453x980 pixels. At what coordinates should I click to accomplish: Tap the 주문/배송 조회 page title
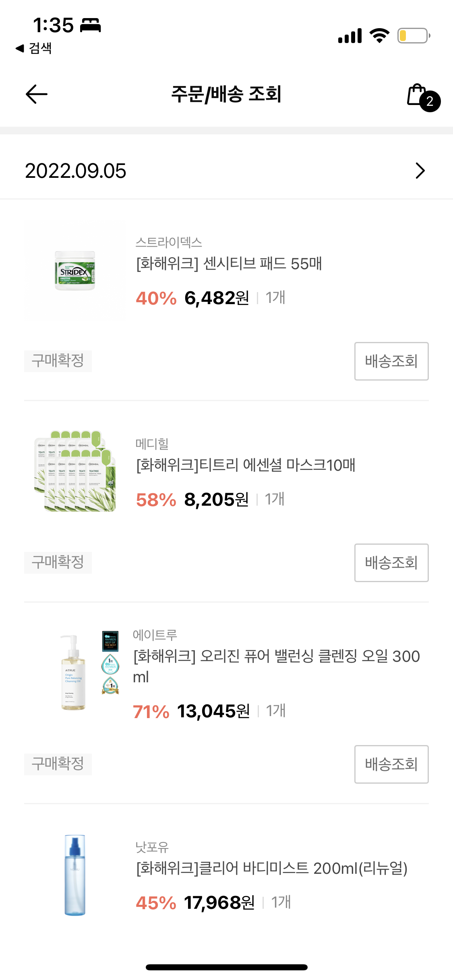coord(226,94)
